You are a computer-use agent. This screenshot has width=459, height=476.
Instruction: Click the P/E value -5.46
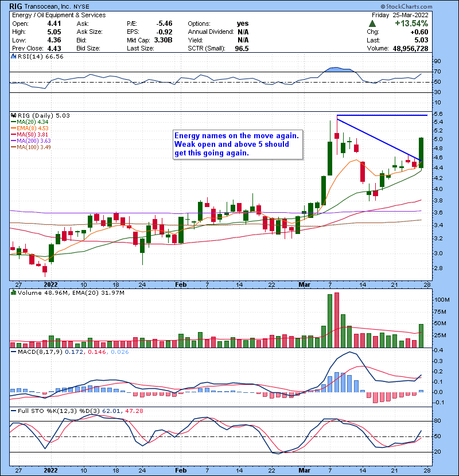click(x=164, y=24)
